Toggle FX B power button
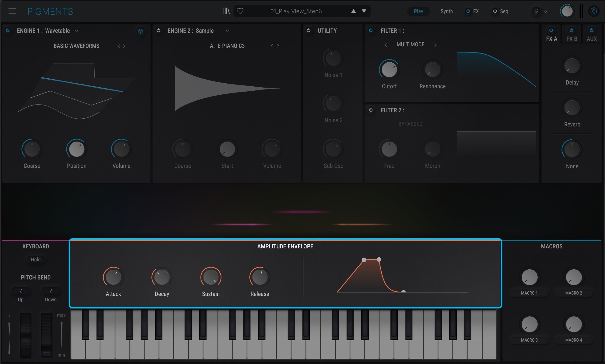Viewport: 605px width, 364px height. [x=571, y=30]
